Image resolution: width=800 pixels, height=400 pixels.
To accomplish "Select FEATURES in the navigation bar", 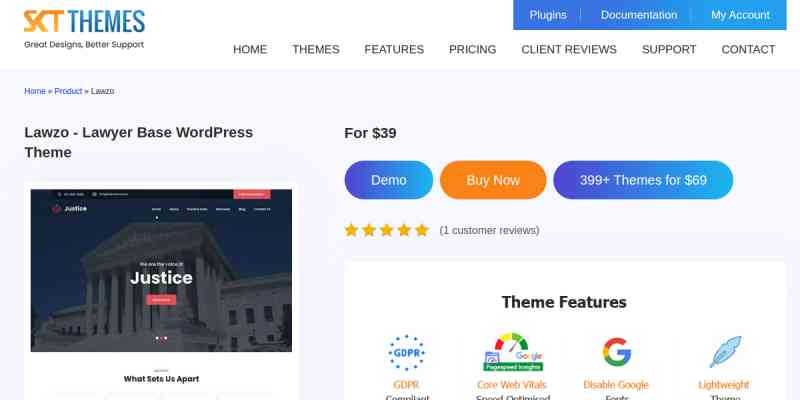I will click(x=394, y=49).
